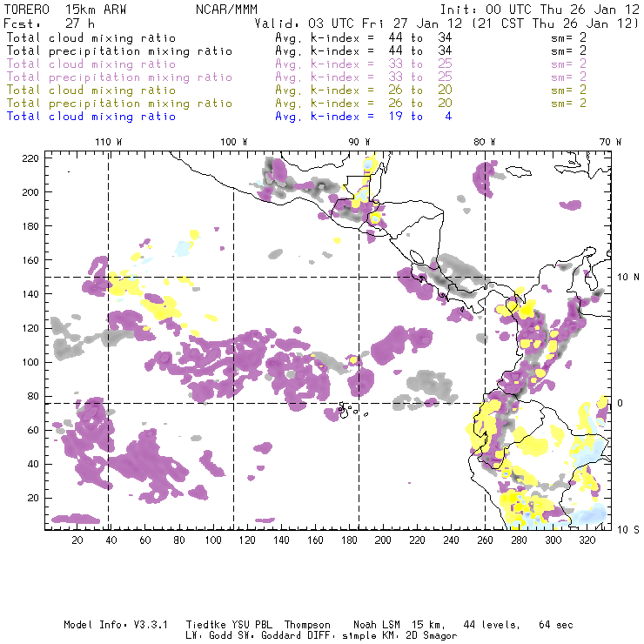
Task: Click "sm= 2" in the purple cloud row
Action: click(x=569, y=64)
